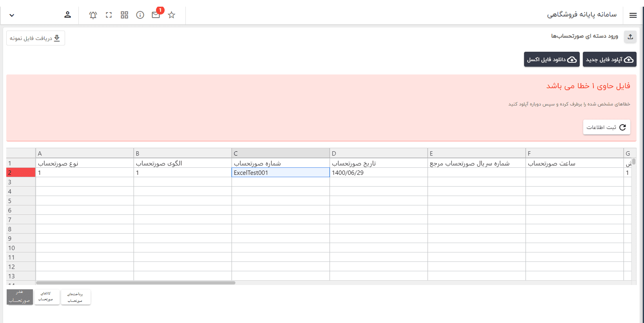Click ثبت اطلاعات refresh button

pos(606,127)
